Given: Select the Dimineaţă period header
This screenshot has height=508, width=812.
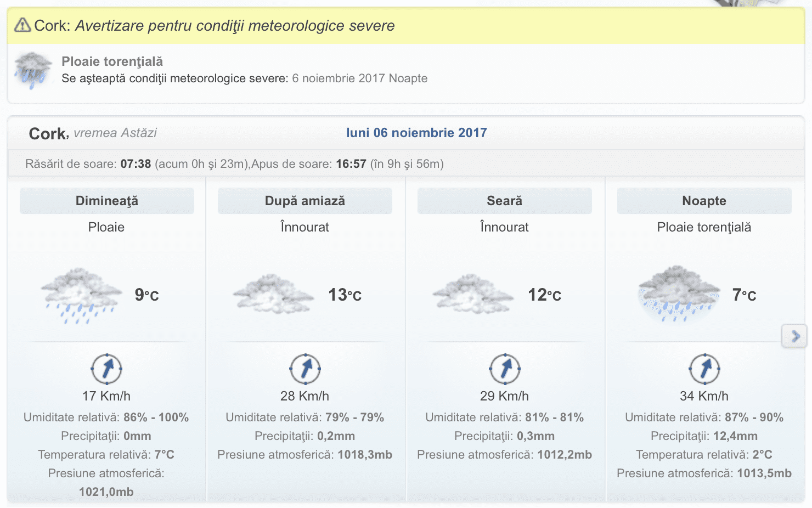Looking at the screenshot, I should tap(107, 201).
